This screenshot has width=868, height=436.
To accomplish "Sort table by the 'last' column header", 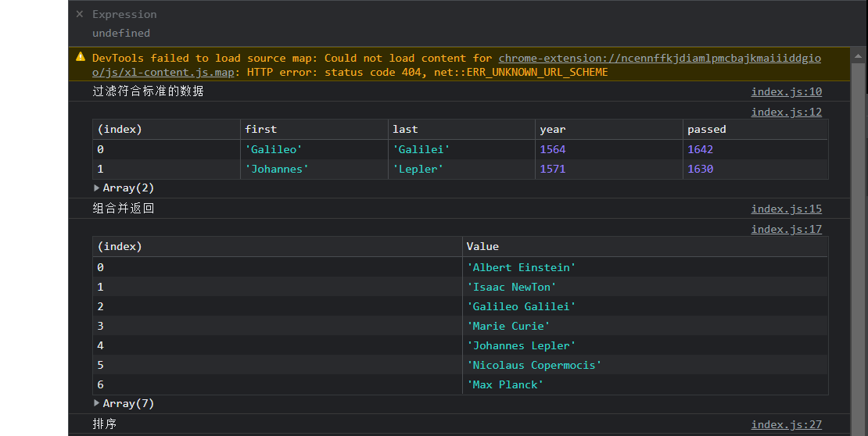I will tap(405, 129).
